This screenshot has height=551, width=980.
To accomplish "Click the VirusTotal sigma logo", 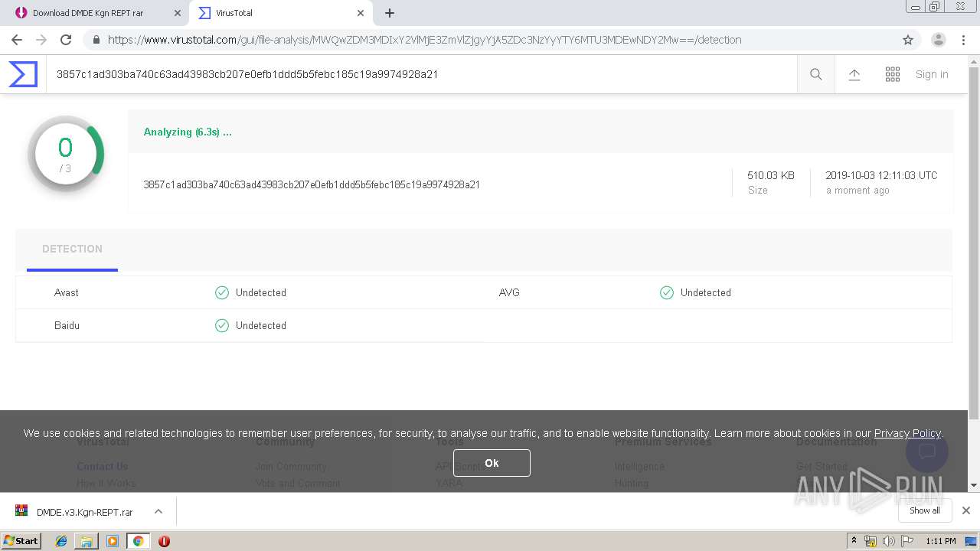I will 23,74.
